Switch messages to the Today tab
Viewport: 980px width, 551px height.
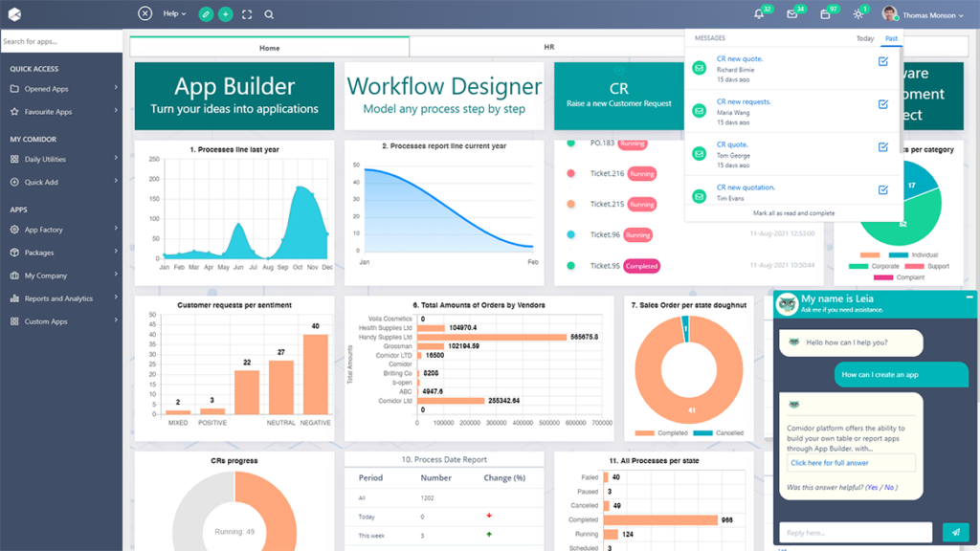(864, 38)
